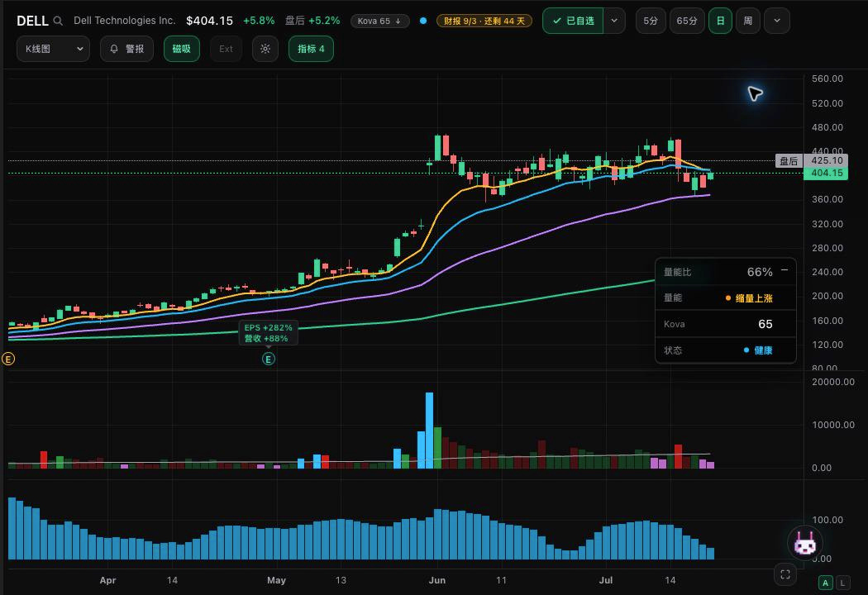Open the bunny mascot assistant icon
The image size is (868, 595).
click(x=805, y=544)
